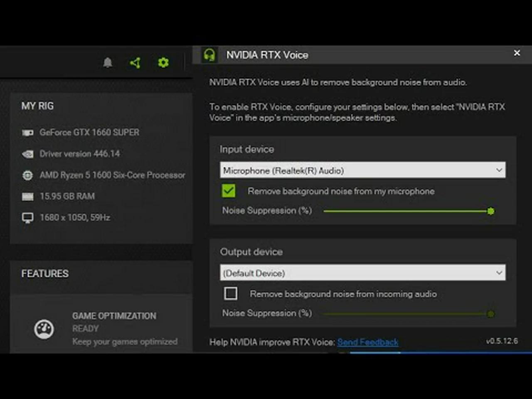Screen dimensions: 532x399
Task: Click the Game Optimization gauge icon
Action: click(44, 329)
